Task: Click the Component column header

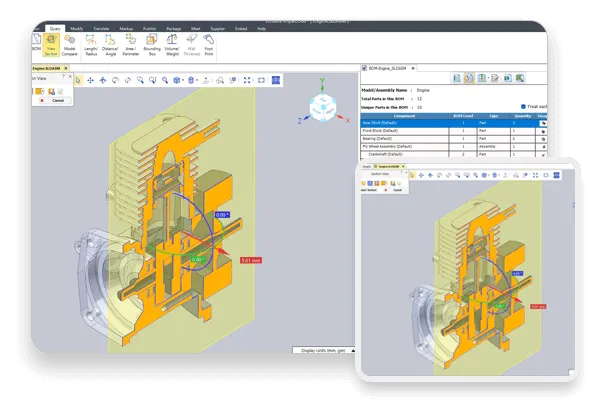Action: point(405,115)
